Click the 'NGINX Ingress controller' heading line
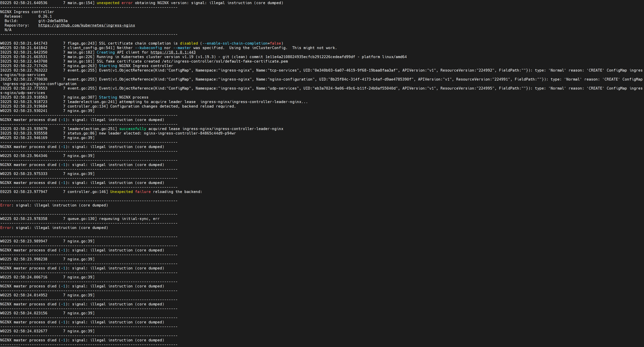644x347 pixels. point(27,12)
